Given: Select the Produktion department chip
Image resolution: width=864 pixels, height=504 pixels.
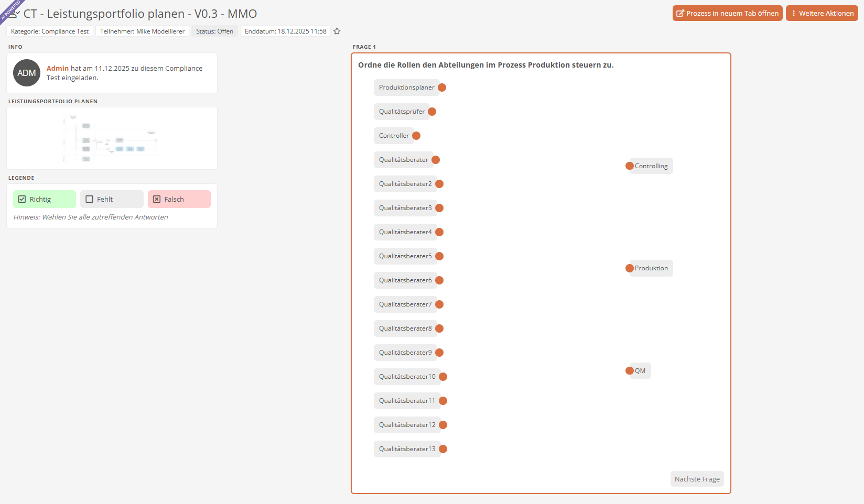Looking at the screenshot, I should tap(651, 268).
